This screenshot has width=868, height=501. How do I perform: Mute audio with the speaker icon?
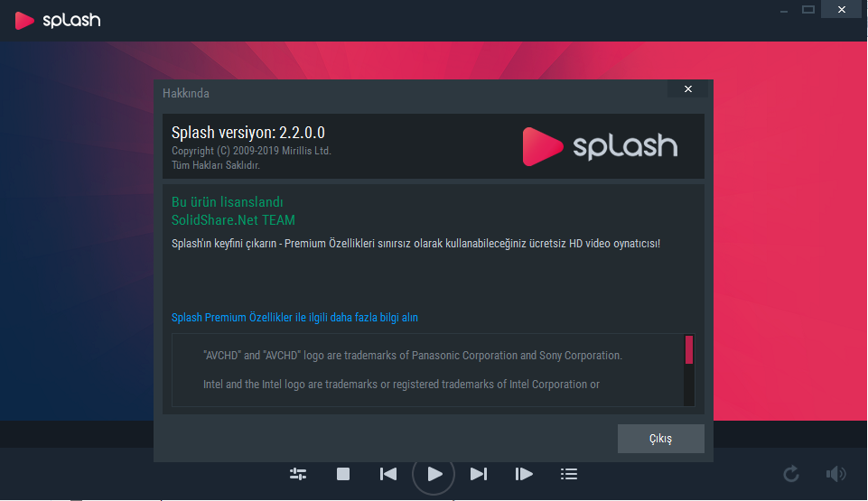[835, 474]
